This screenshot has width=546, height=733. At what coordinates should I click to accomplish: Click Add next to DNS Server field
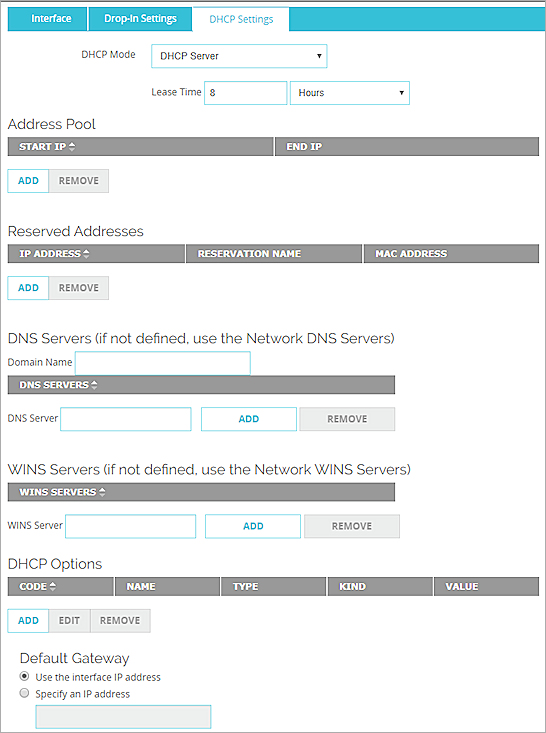tap(249, 419)
